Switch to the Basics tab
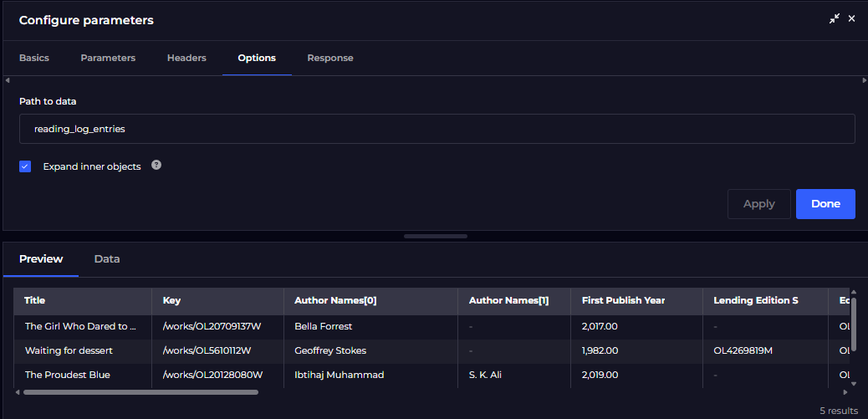The width and height of the screenshot is (868, 419). click(x=34, y=58)
